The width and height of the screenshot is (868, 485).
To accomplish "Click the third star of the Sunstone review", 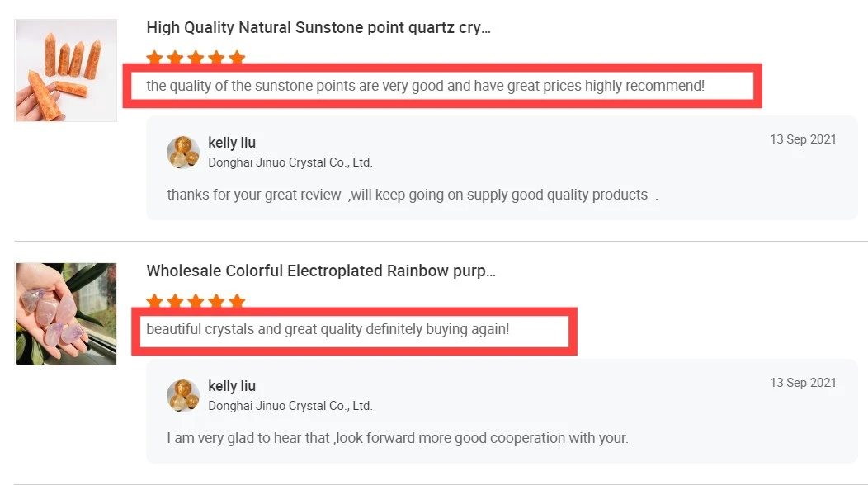I will tap(196, 58).
